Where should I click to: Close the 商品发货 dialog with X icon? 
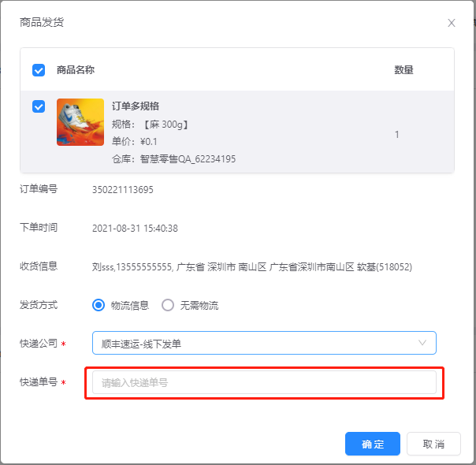[x=451, y=23]
